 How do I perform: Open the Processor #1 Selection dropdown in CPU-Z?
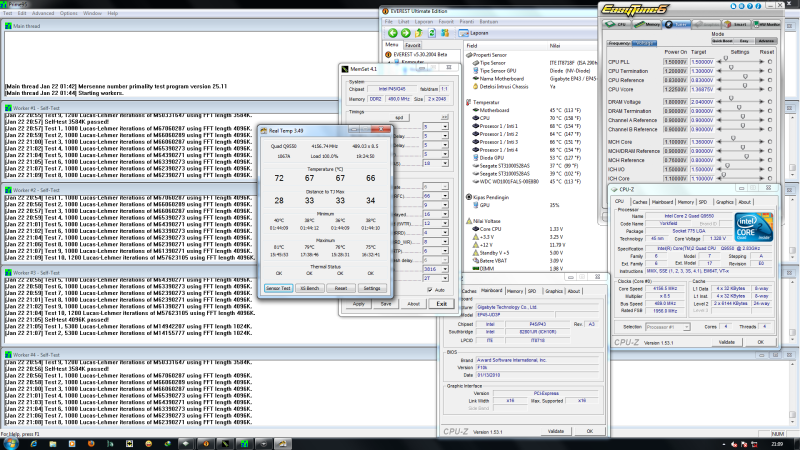[667, 327]
